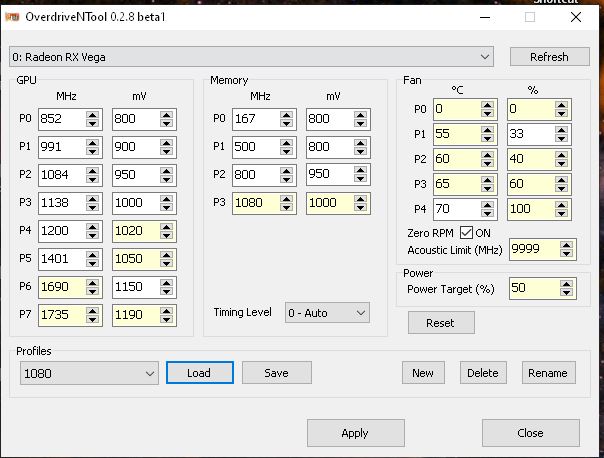Decrease GPU P7 MHz value 1735
Viewport: 604px width, 458px height.
point(92,319)
